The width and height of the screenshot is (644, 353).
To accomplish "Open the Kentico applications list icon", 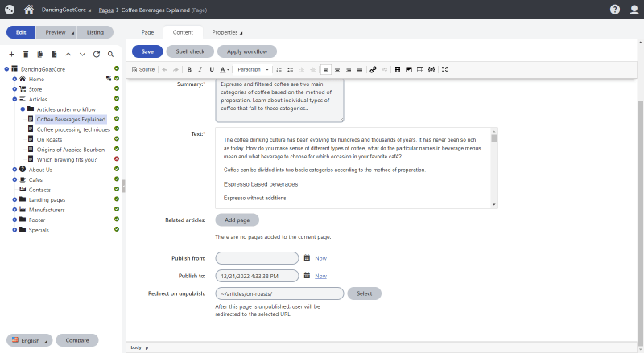I will point(10,10).
